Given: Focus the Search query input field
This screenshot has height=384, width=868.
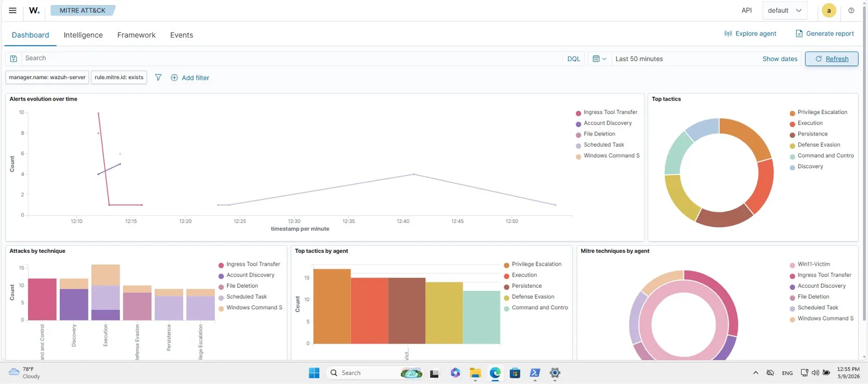Looking at the screenshot, I should (292, 58).
